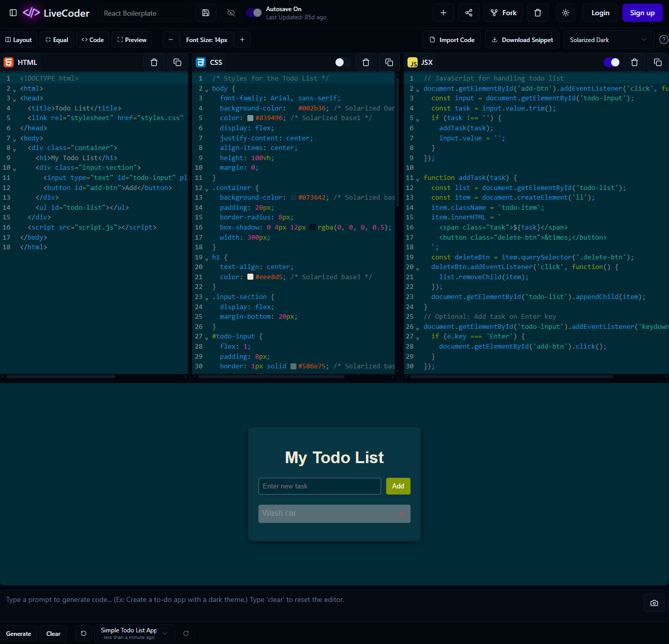Click the Login button

coord(600,13)
